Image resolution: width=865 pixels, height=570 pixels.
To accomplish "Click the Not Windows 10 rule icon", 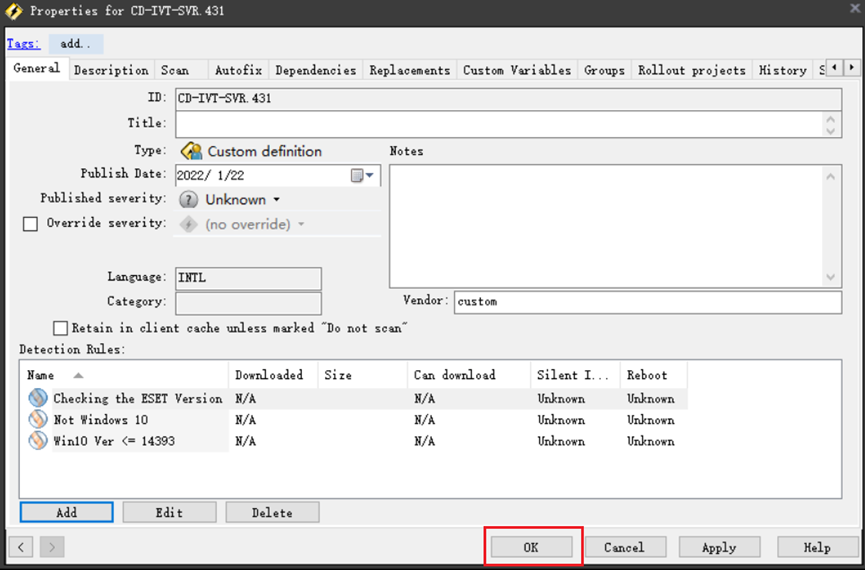I will pos(38,420).
